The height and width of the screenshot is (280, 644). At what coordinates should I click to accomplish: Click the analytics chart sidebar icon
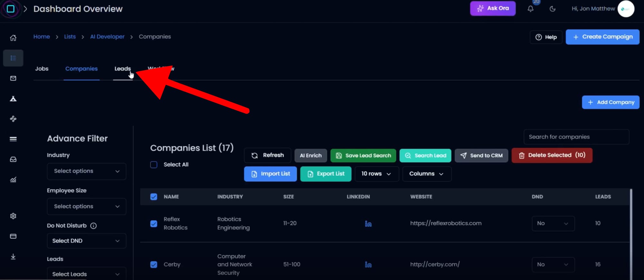(13, 180)
